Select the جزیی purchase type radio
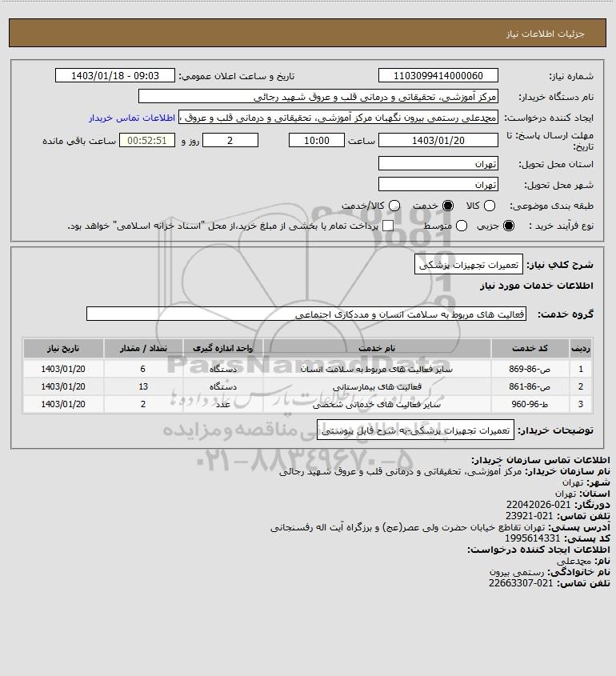616x676 pixels. pos(509,226)
